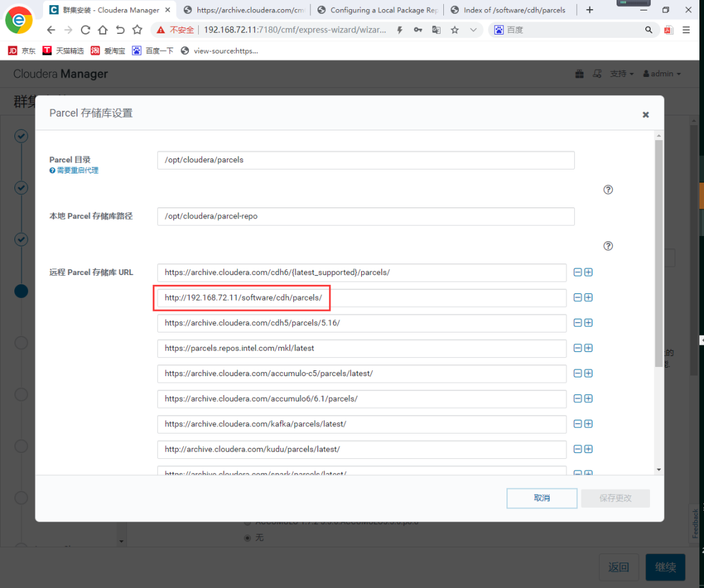
Task: Add a row after kudu parcels URL
Action: [588, 449]
